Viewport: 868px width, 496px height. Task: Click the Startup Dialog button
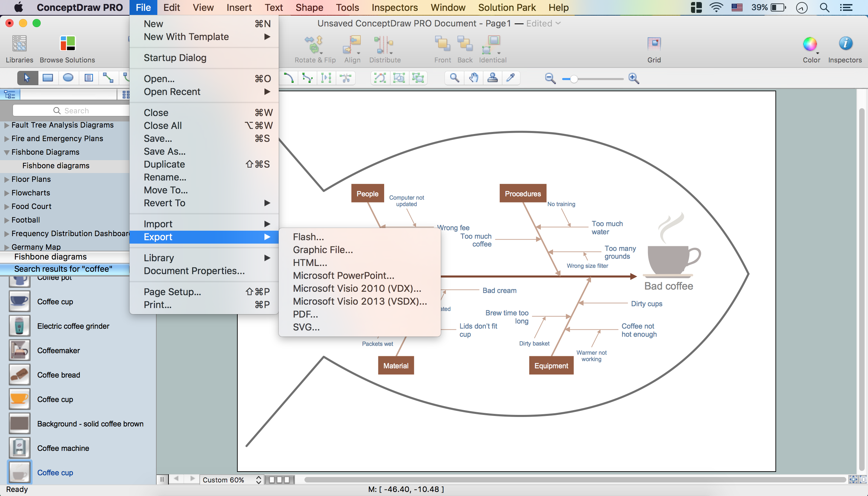175,57
